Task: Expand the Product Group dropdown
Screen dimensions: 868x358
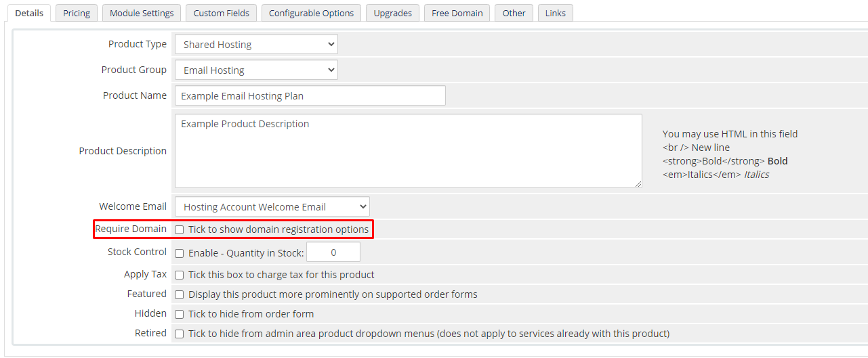Action: (x=256, y=70)
